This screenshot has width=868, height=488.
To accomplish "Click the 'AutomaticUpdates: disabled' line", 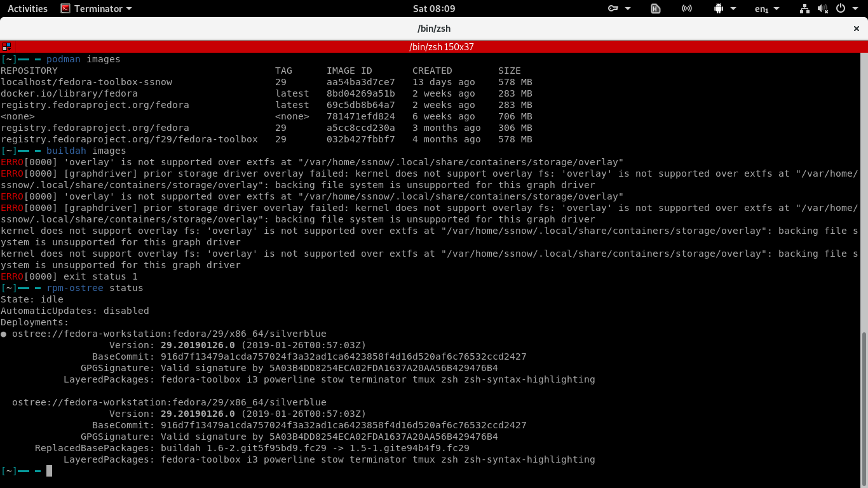I will coord(75,311).
